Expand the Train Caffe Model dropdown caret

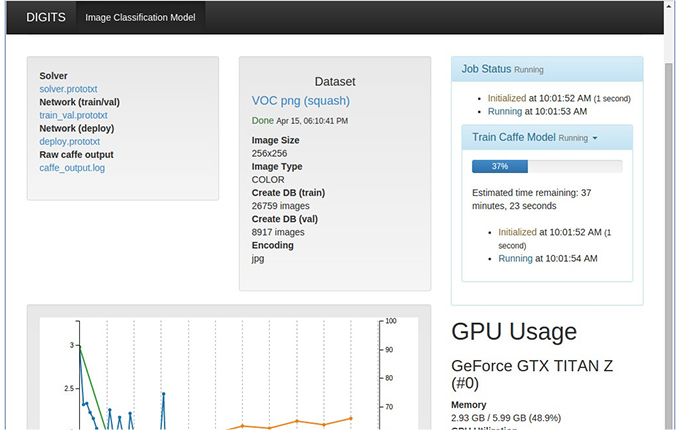click(x=595, y=138)
